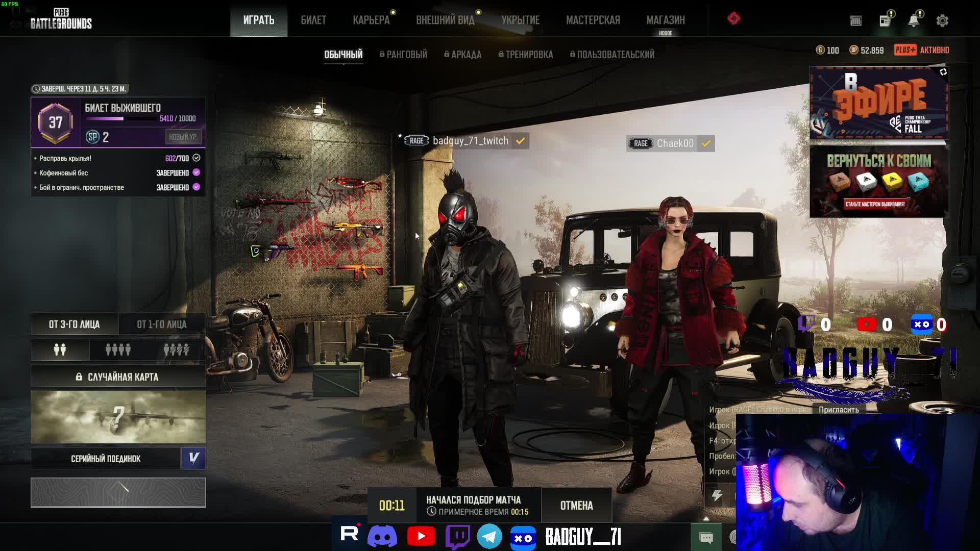Viewport: 980px width, 551px height.
Task: Select the duo squad size icon
Action: point(60,350)
